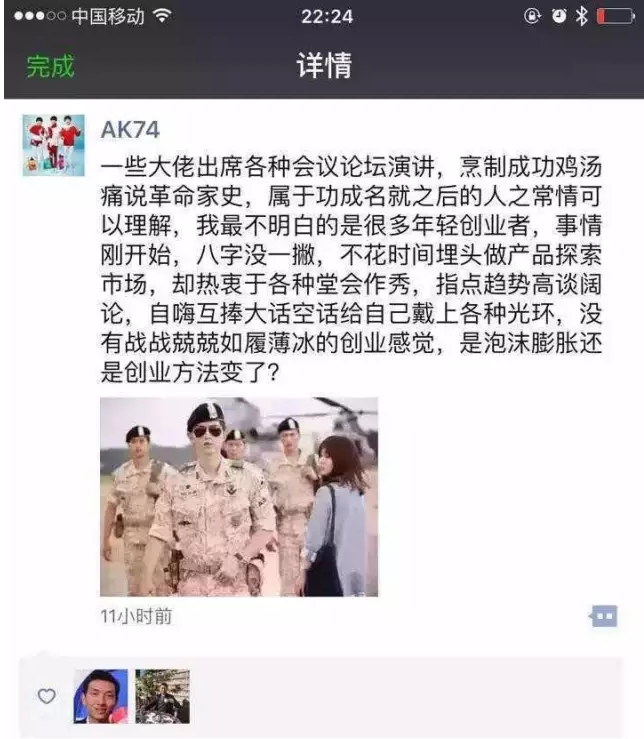Select the post text starting 一些大佬
Screen dimensions: 644x739
(x=351, y=270)
